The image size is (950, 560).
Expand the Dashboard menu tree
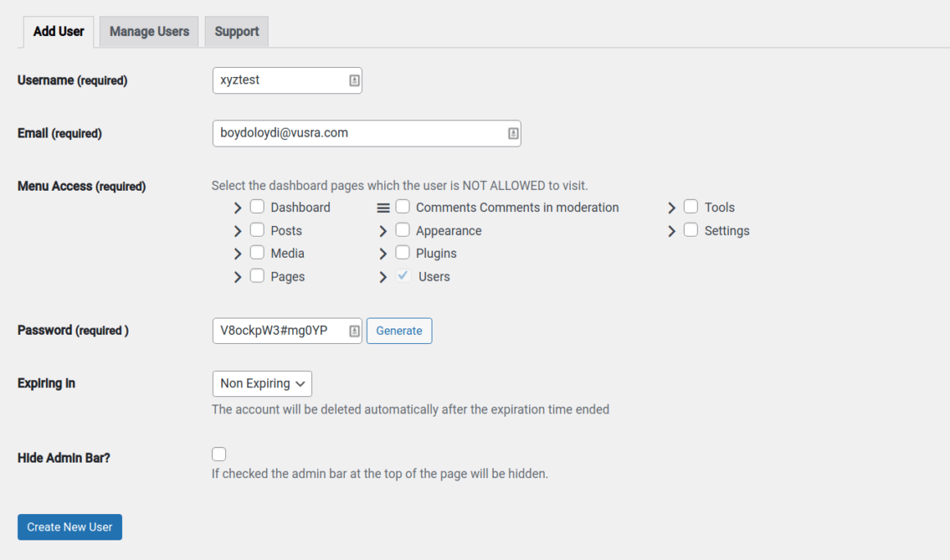pos(237,207)
